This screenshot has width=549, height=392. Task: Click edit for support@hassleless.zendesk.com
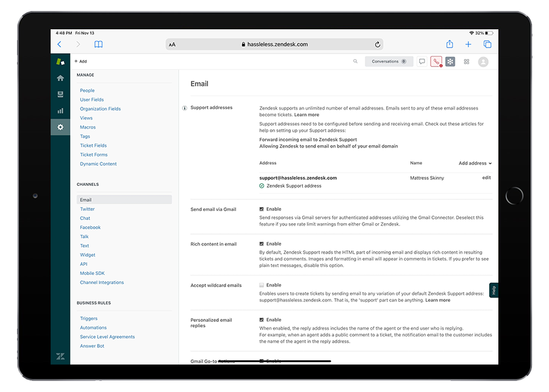click(486, 178)
